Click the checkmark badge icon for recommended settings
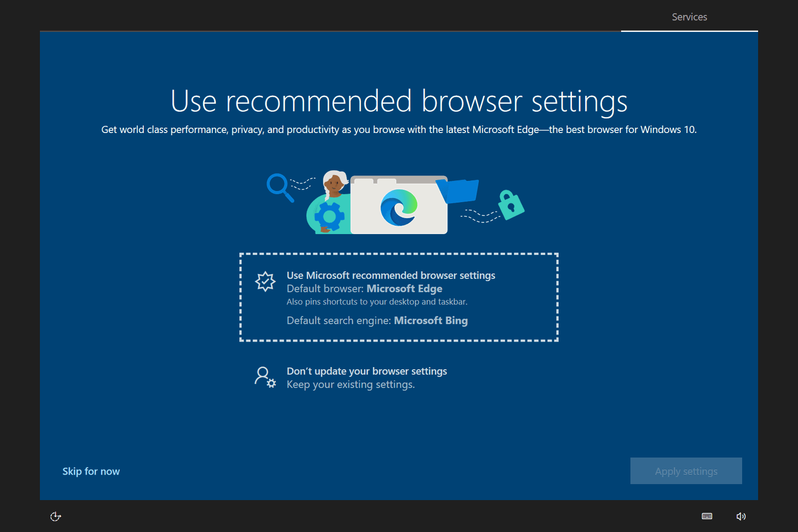Viewport: 798px width, 532px height. pyautogui.click(x=265, y=281)
